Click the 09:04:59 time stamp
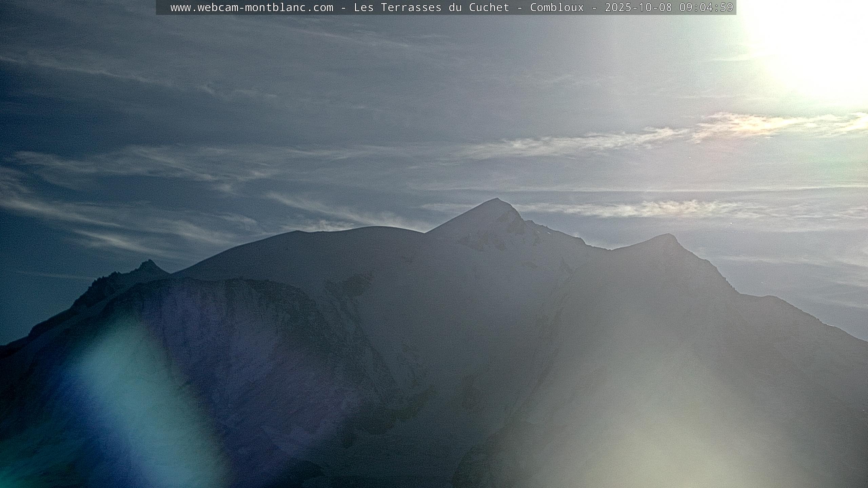The image size is (868, 488). click(706, 7)
